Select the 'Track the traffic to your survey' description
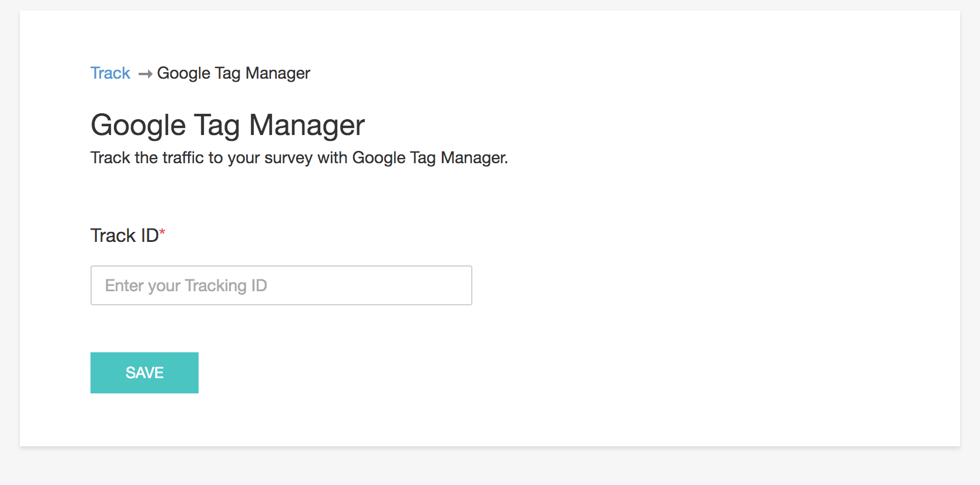980x485 pixels. click(x=299, y=157)
